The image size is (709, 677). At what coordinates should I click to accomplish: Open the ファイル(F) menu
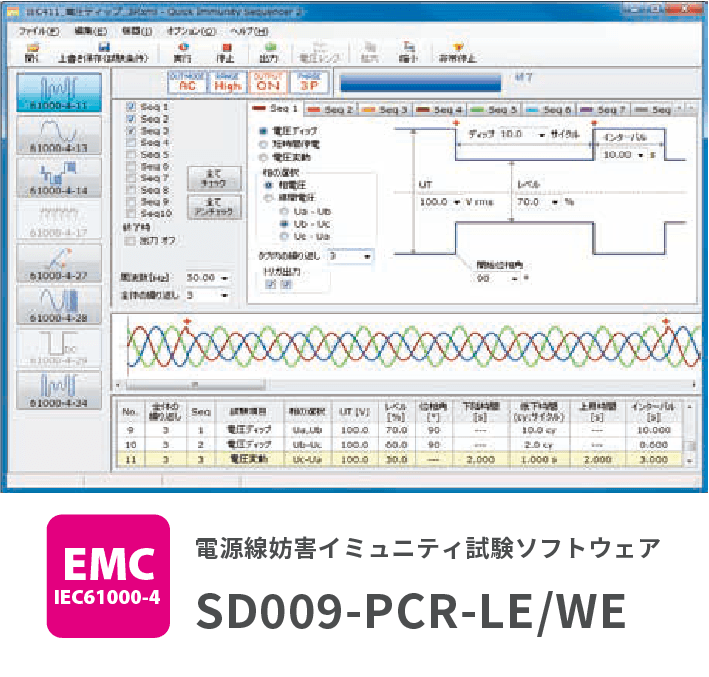click(38, 31)
